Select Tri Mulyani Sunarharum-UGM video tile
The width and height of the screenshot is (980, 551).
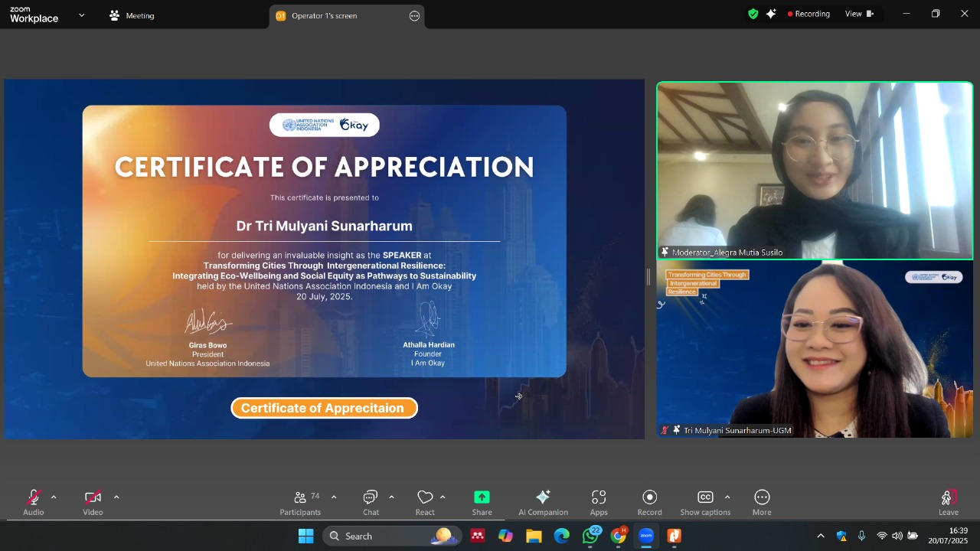tap(815, 349)
